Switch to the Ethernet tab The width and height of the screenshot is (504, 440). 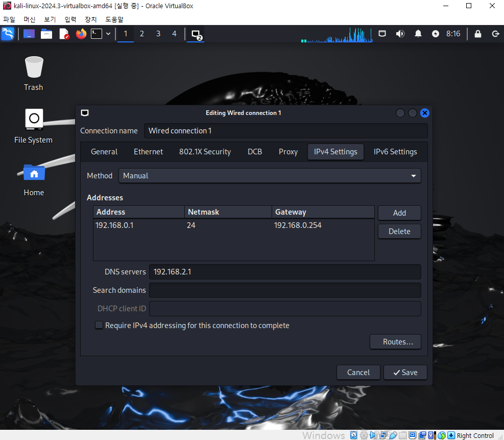[148, 152]
